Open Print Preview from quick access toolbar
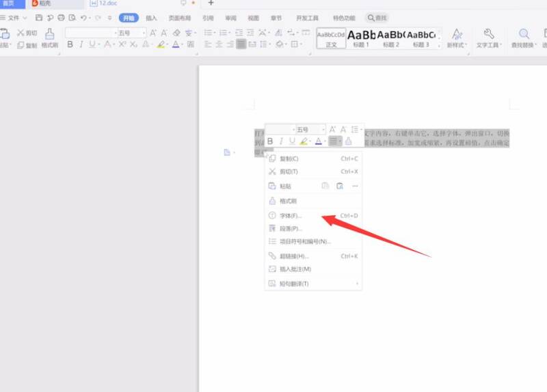 pyautogui.click(x=72, y=18)
